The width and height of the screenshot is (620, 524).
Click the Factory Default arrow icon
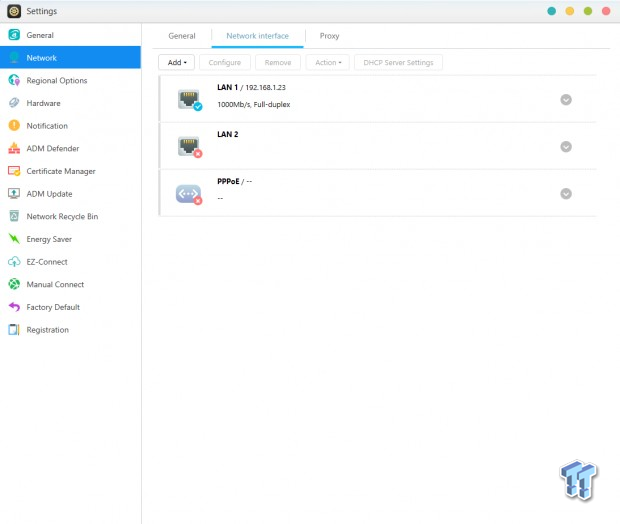point(14,307)
